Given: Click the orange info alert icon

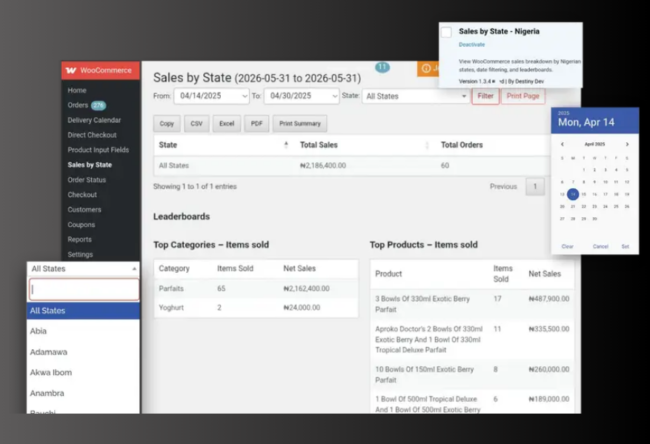Looking at the screenshot, I should click(x=426, y=69).
